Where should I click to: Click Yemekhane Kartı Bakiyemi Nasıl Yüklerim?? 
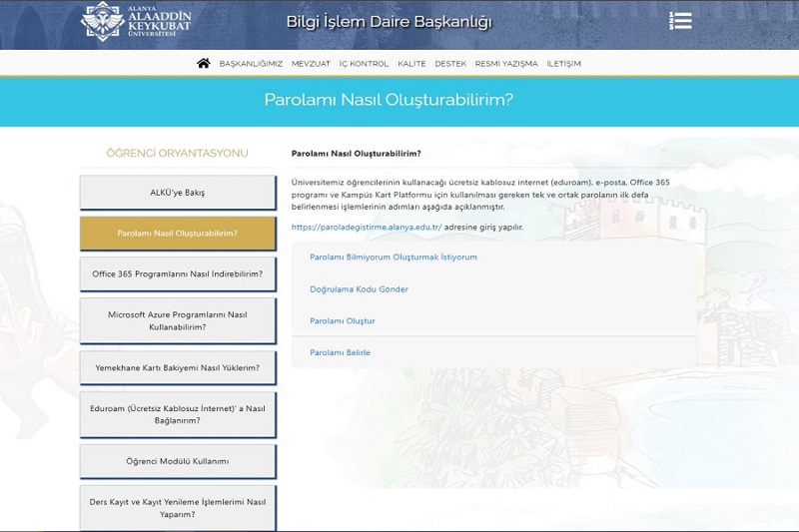pyautogui.click(x=178, y=367)
